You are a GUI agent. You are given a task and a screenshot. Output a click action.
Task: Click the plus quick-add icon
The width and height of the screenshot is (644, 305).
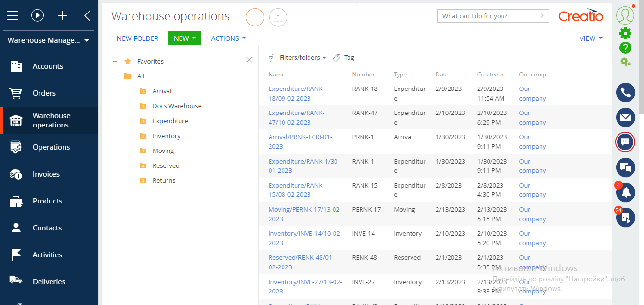(63, 15)
